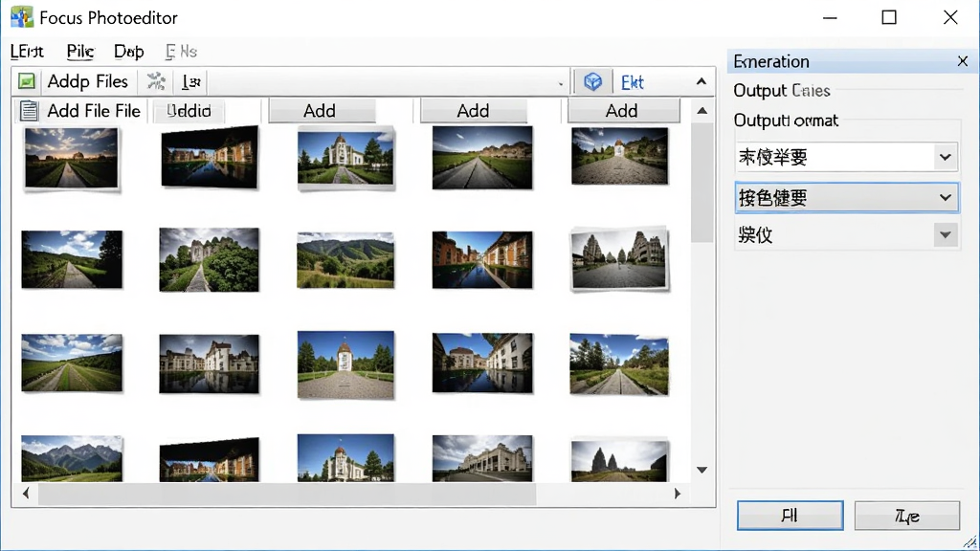The image size is (980, 551).
Task: Click the Add File File document icon
Action: [x=29, y=111]
